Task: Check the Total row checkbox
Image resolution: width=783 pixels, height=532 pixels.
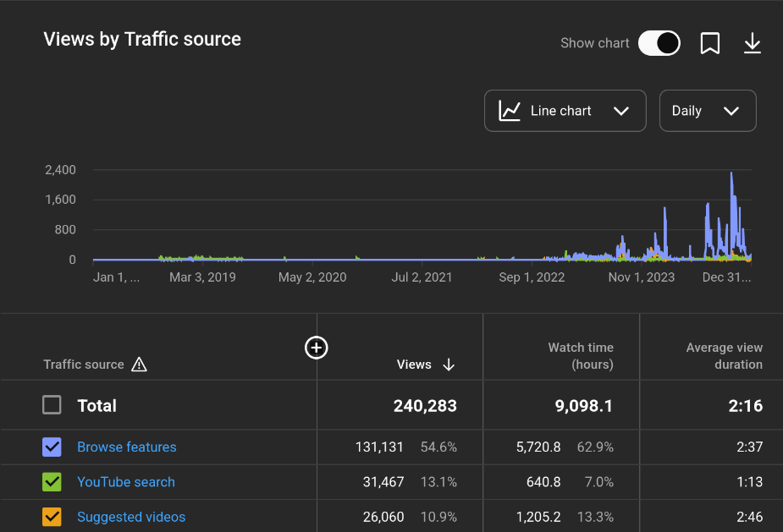Action: tap(52, 405)
